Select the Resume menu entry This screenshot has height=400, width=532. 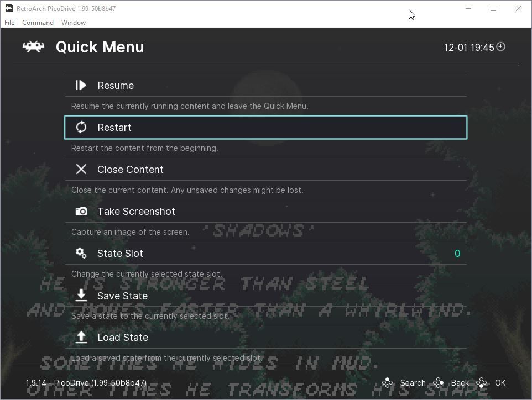pyautogui.click(x=266, y=86)
